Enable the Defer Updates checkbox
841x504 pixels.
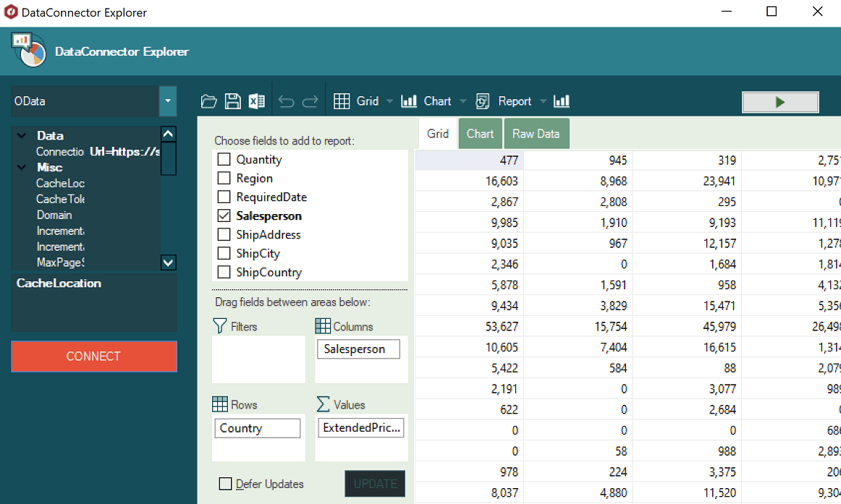pos(225,484)
